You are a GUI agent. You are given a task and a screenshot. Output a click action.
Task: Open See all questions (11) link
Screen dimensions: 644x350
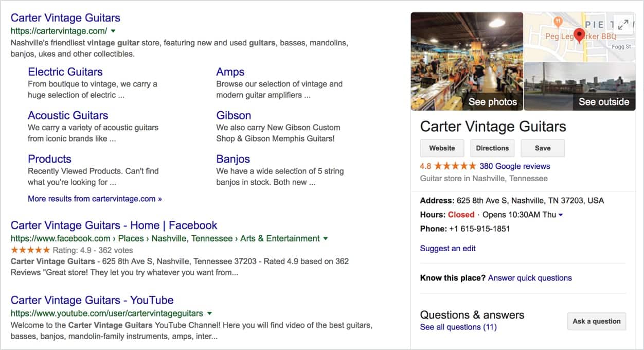pyautogui.click(x=458, y=327)
